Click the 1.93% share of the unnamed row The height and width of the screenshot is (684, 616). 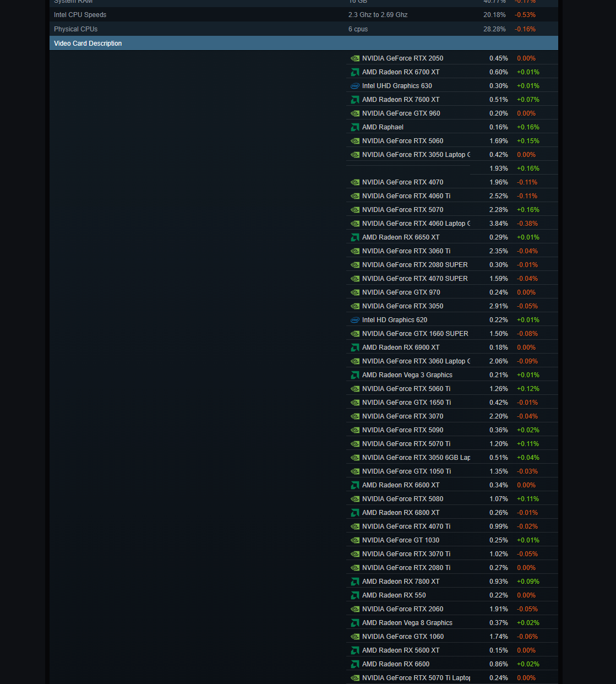pyautogui.click(x=499, y=169)
